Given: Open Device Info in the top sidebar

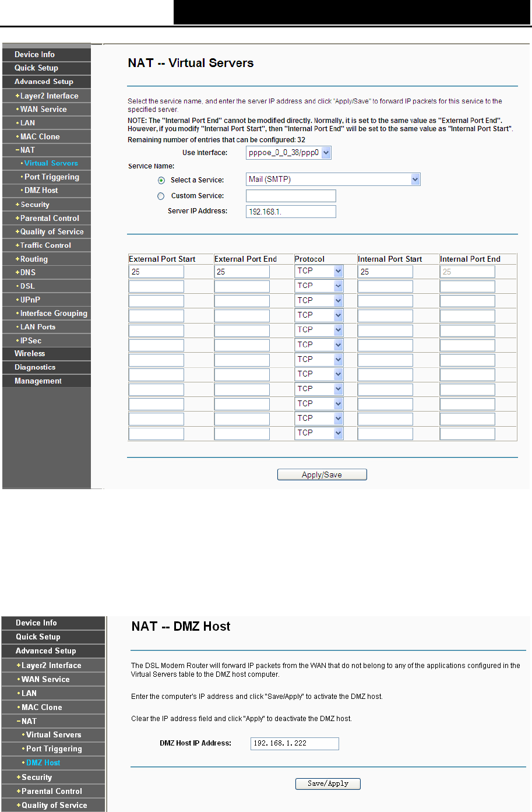Looking at the screenshot, I should pyautogui.click(x=35, y=54).
